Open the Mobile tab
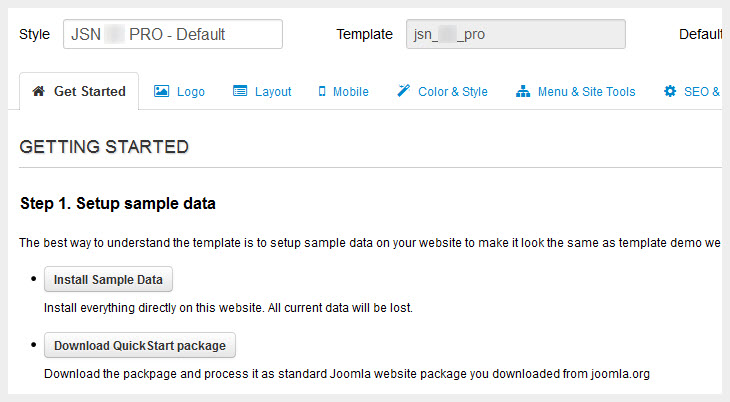The image size is (730, 402). pyautogui.click(x=350, y=92)
